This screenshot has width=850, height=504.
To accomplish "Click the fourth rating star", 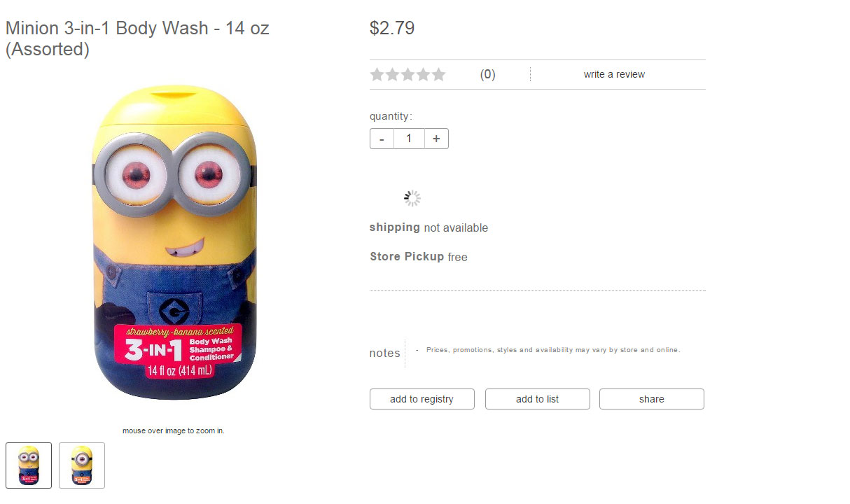I will [423, 75].
